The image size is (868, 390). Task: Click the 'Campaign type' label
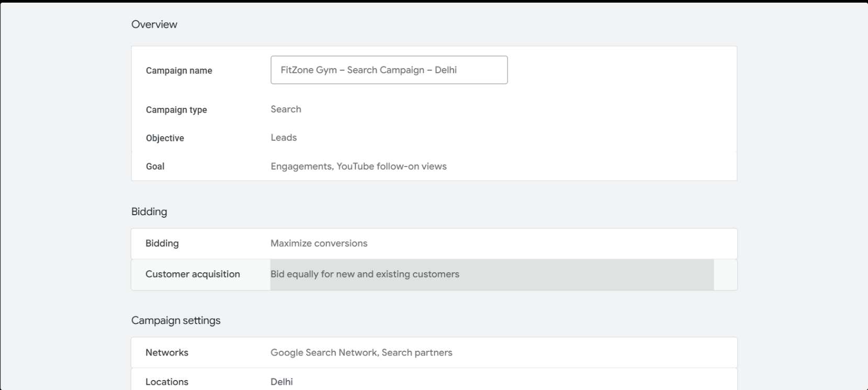click(x=176, y=110)
